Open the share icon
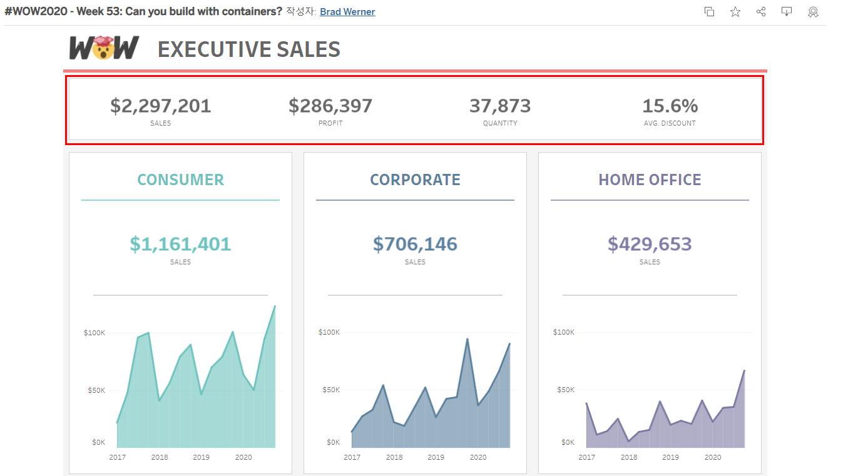 pyautogui.click(x=761, y=11)
